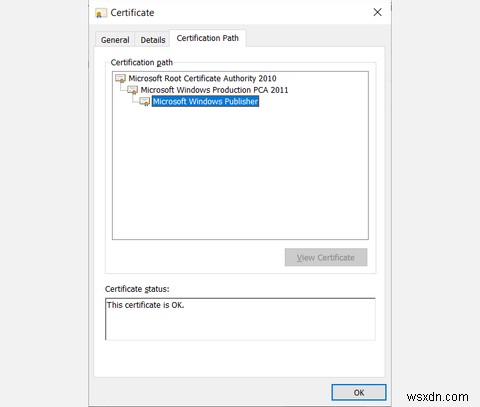Screen dimensions: 480x407
Task: Click the 'Certification path' group label
Action: point(142,63)
